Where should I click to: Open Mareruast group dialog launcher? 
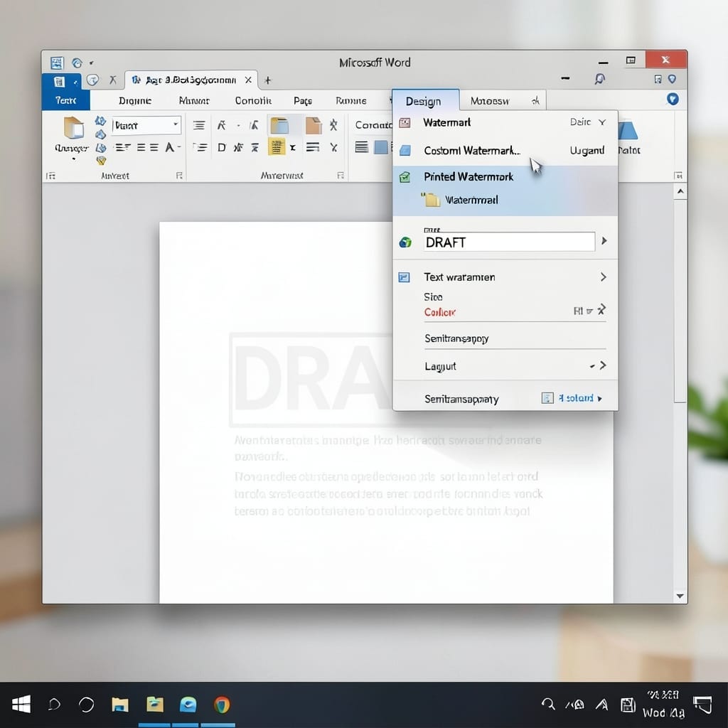click(x=341, y=176)
